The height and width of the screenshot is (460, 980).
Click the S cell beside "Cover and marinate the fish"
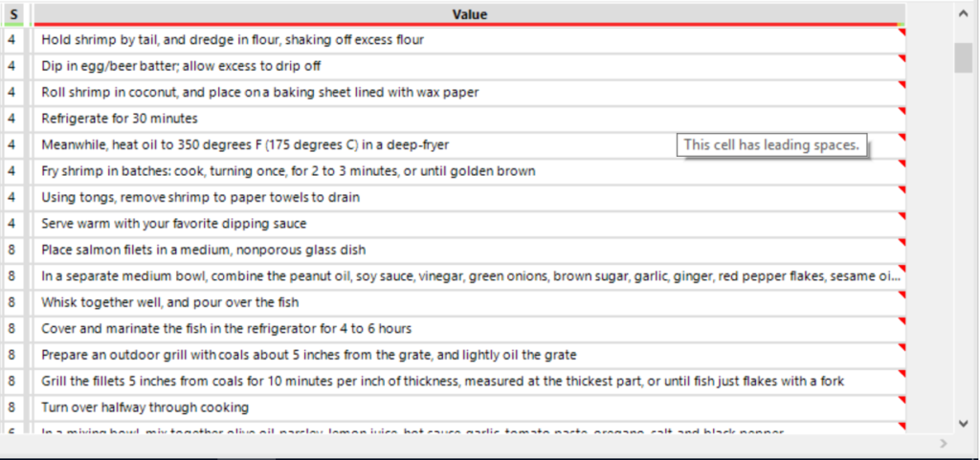click(x=13, y=328)
